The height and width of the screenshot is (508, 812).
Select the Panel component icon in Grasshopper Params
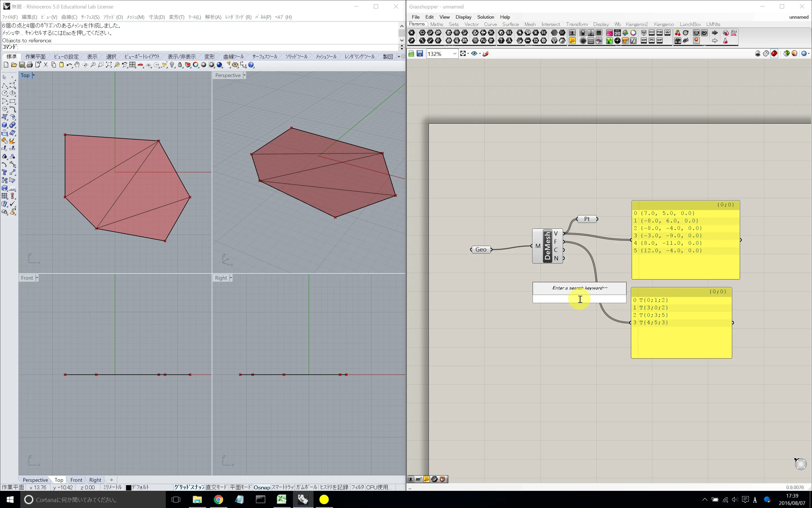click(x=572, y=41)
